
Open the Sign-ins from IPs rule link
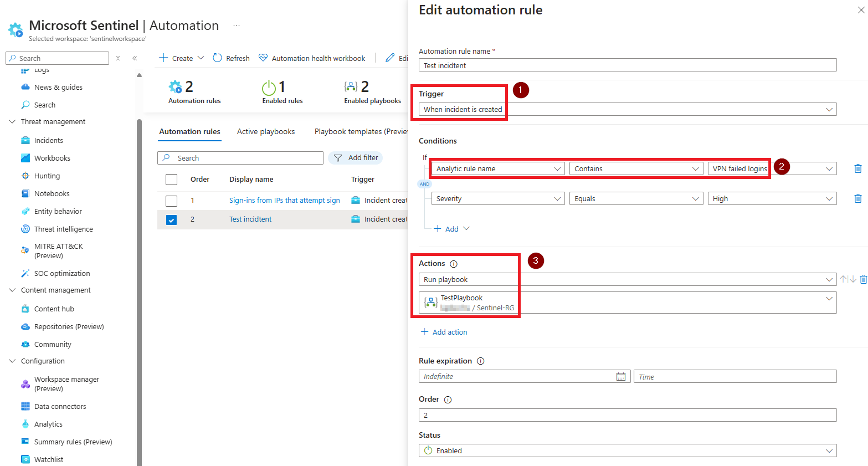tap(284, 201)
